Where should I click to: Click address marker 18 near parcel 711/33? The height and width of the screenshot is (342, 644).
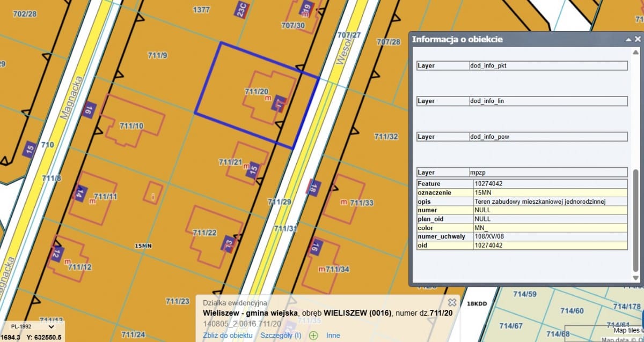(x=313, y=188)
